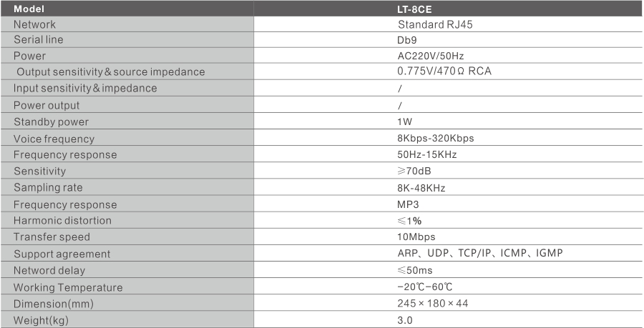Select the AC220V/50Hz power value
644x328 pixels.
click(x=431, y=56)
